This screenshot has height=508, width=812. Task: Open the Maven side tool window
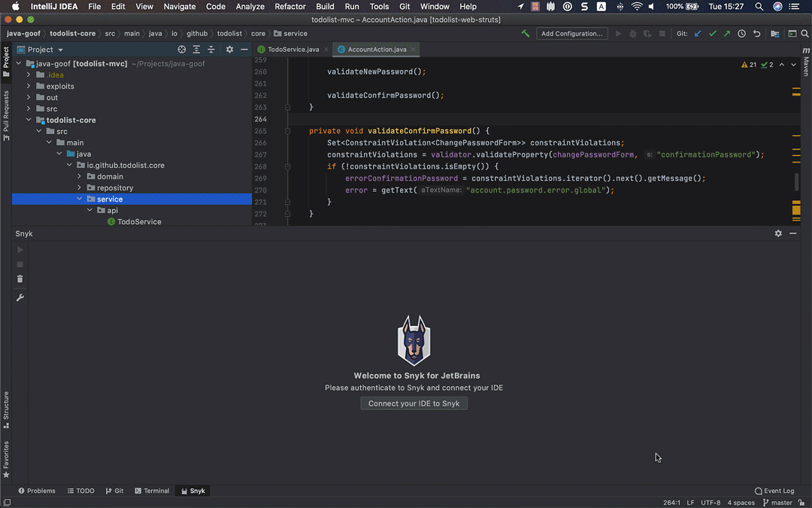tap(806, 62)
